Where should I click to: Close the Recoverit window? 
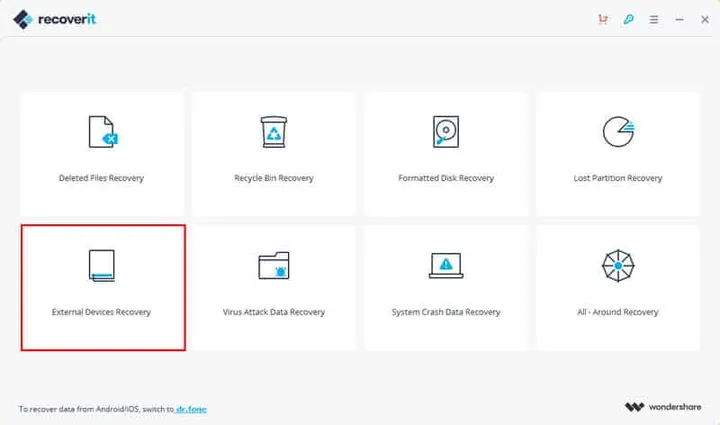[x=705, y=19]
